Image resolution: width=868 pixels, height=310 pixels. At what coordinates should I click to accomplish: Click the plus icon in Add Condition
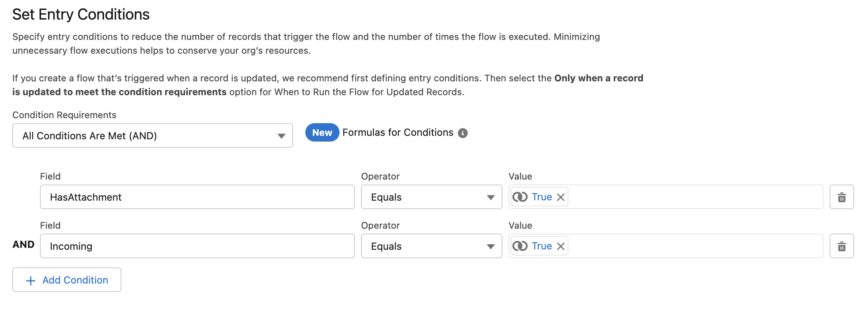pos(31,281)
